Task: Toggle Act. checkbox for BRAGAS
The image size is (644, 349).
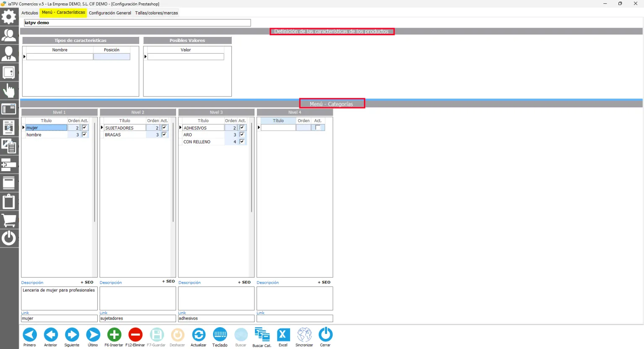Action: click(164, 135)
